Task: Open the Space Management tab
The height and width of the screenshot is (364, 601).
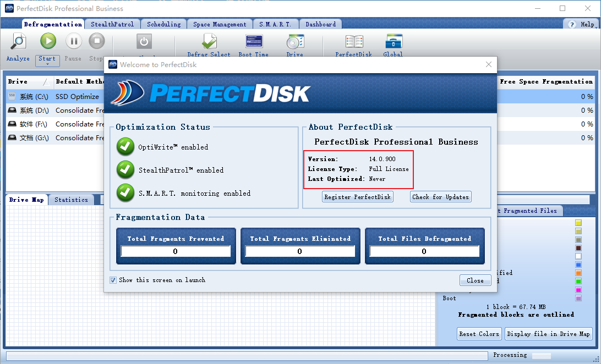Action: 220,24
